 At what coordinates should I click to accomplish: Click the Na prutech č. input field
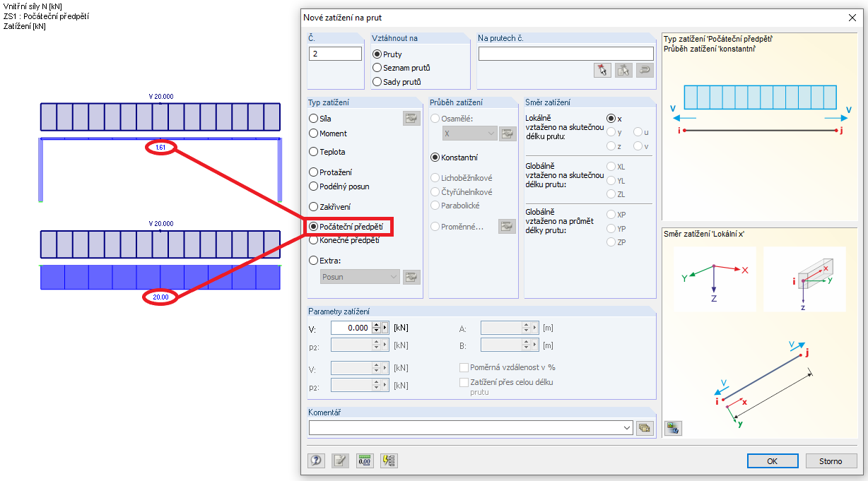(x=565, y=54)
